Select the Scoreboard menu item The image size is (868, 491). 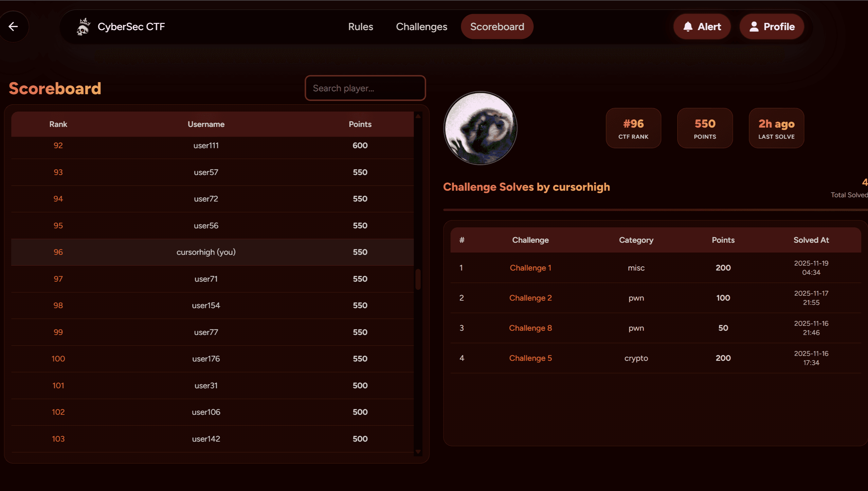point(497,26)
